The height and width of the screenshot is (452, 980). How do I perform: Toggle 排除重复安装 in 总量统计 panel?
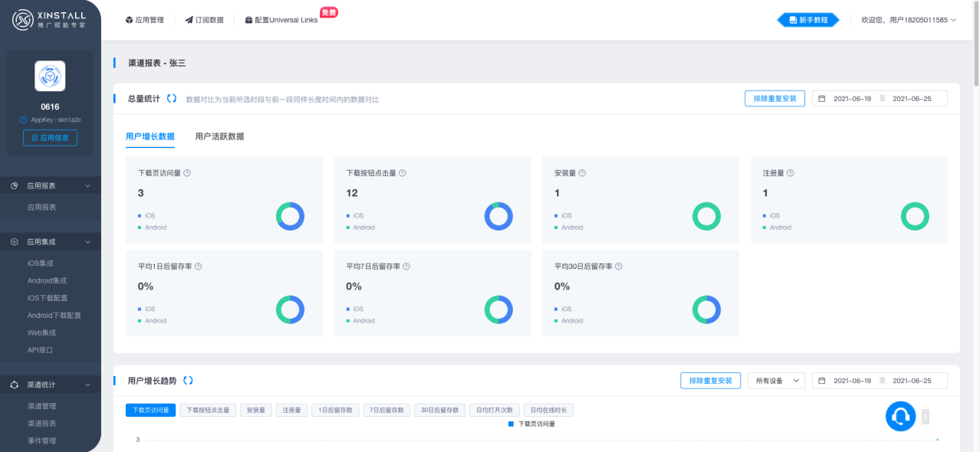774,99
